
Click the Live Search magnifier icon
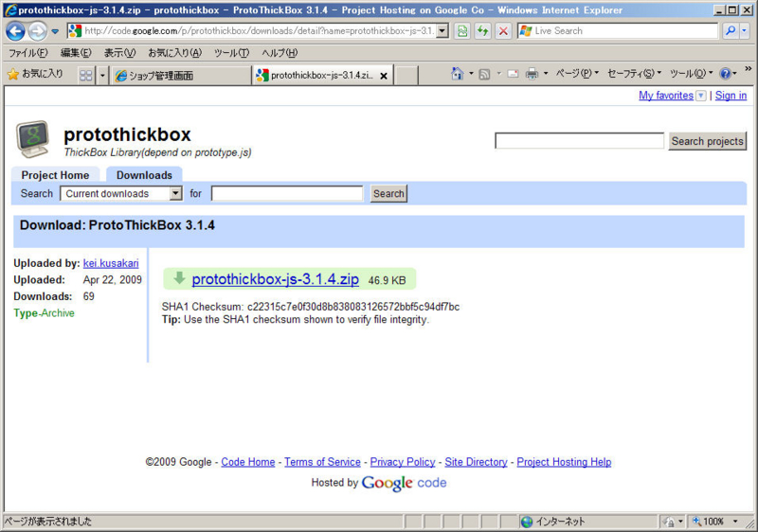[731, 31]
